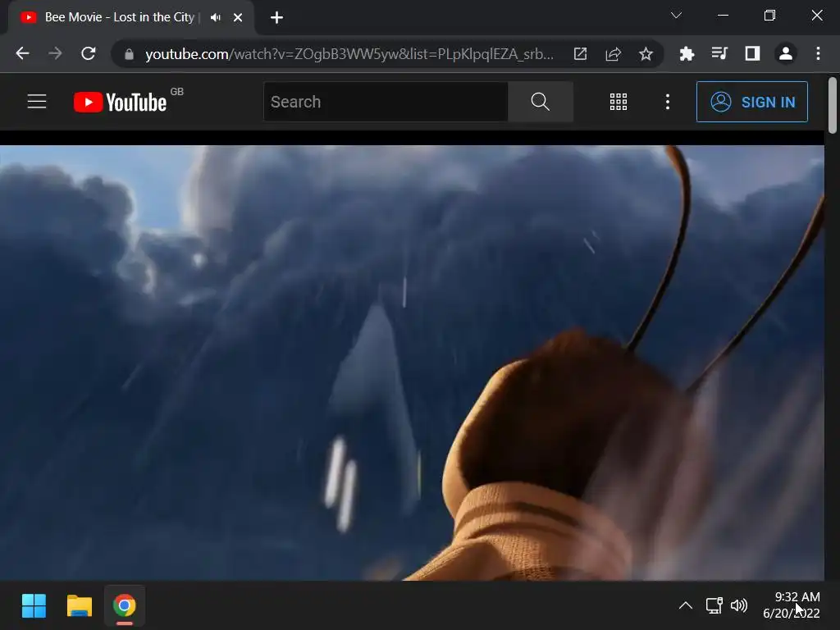Select the Bee Movie - Lost in the City tab
The image size is (840, 630).
[x=120, y=17]
